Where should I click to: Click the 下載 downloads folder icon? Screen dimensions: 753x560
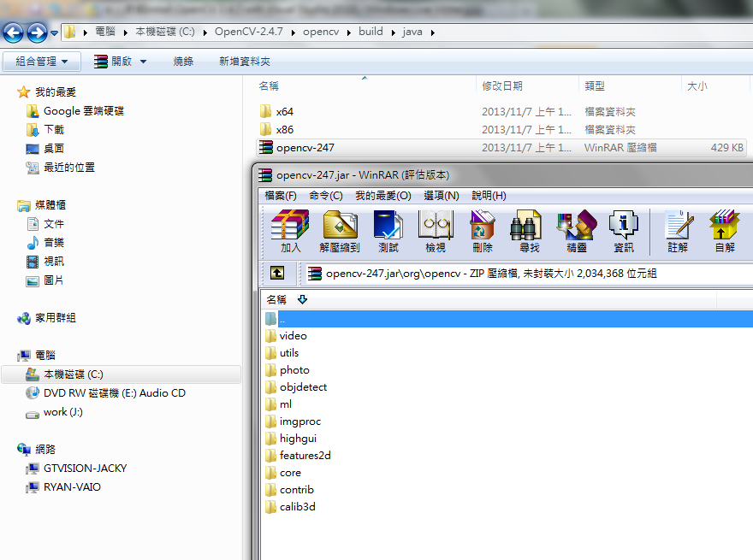pyautogui.click(x=33, y=130)
